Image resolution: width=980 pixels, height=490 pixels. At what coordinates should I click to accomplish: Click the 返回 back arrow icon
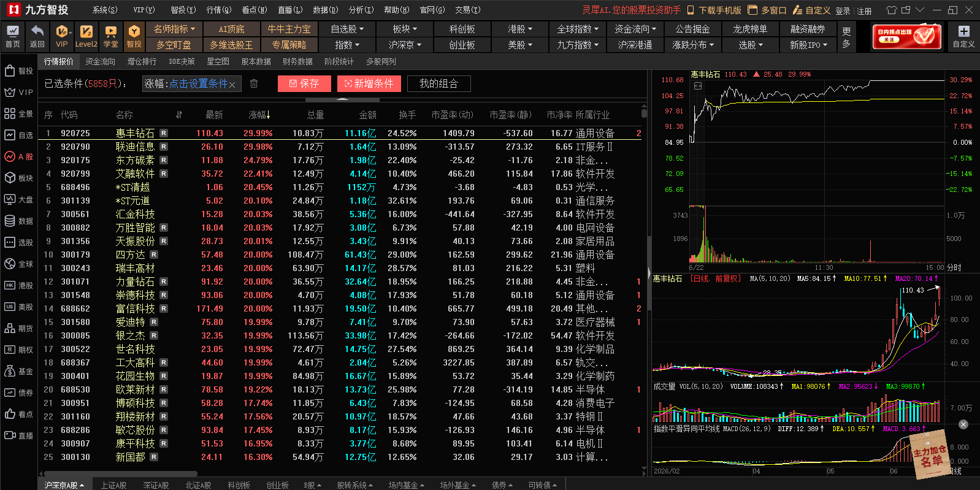[37, 36]
